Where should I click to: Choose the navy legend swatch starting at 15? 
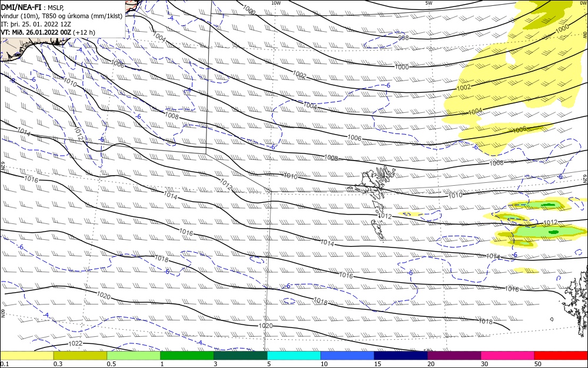click(401, 355)
